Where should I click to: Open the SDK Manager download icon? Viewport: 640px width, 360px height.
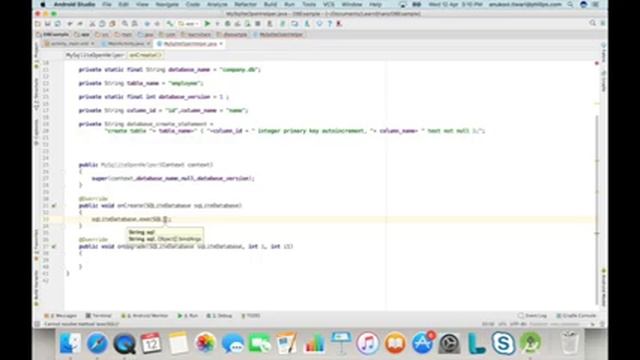point(307,24)
